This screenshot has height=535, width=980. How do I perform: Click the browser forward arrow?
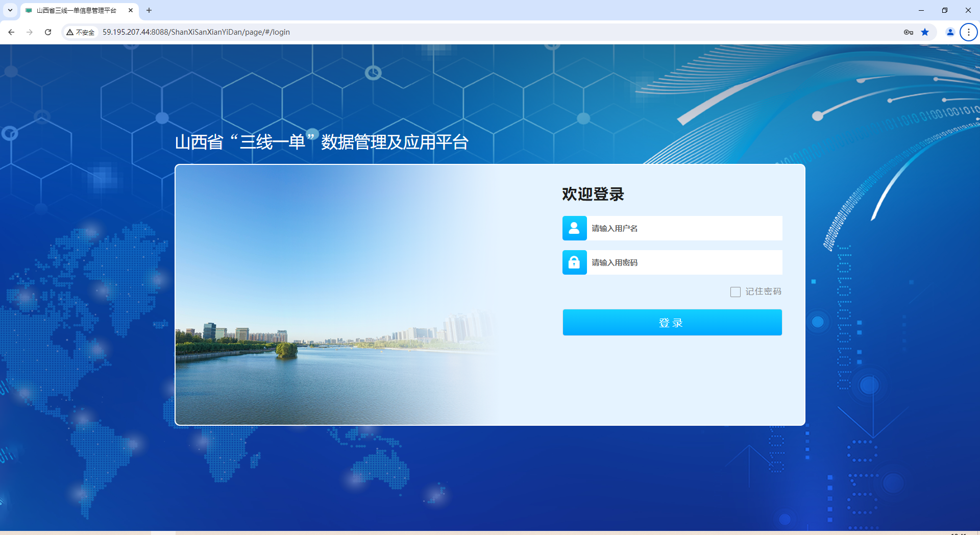(30, 32)
